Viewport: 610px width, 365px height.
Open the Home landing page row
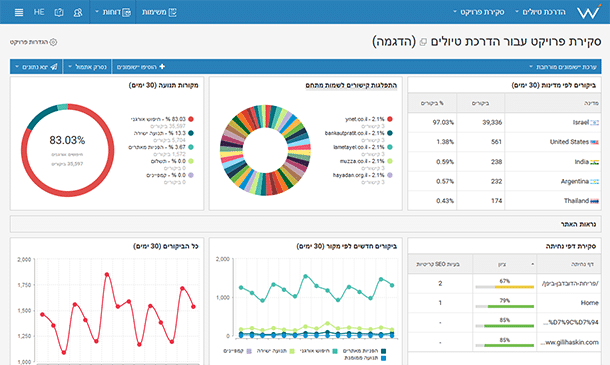coord(589,303)
